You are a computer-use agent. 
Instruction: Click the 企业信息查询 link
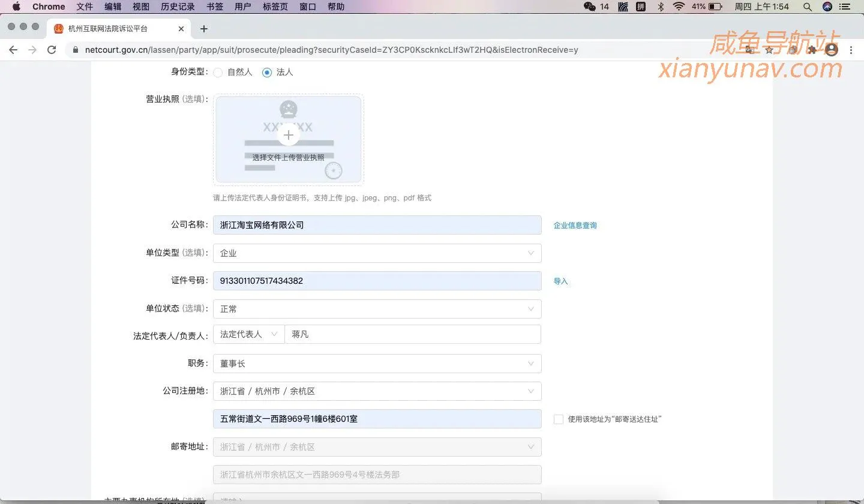coord(574,225)
